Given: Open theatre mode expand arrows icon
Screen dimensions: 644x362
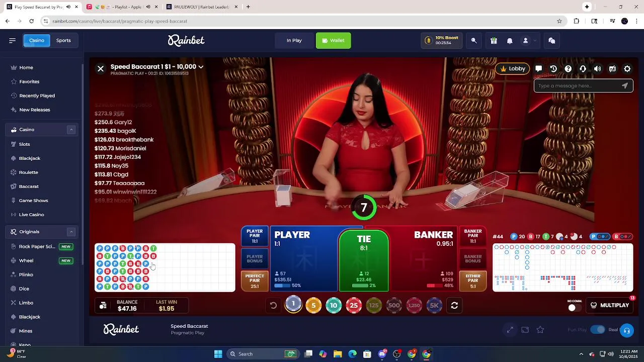Looking at the screenshot, I should (x=510, y=330).
